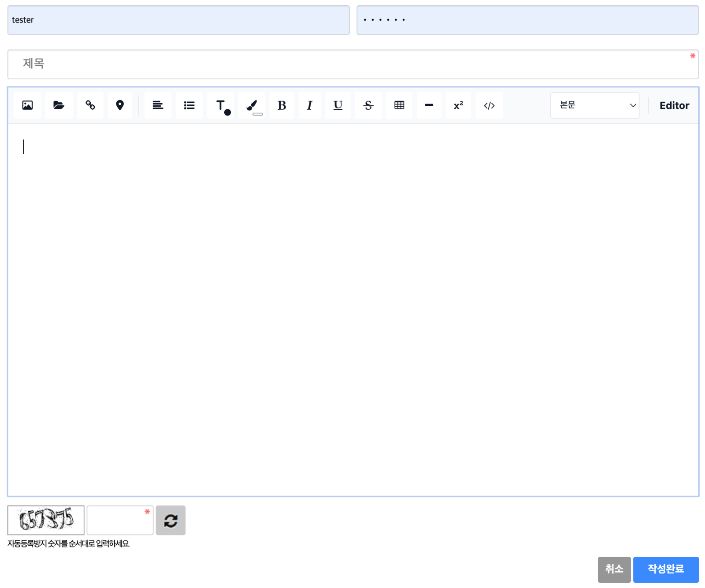
Task: Toggle bold formatting
Action: (282, 105)
